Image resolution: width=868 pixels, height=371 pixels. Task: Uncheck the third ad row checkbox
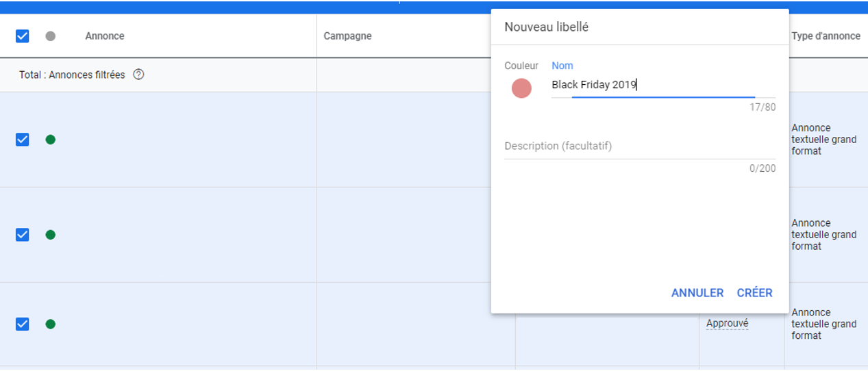22,324
